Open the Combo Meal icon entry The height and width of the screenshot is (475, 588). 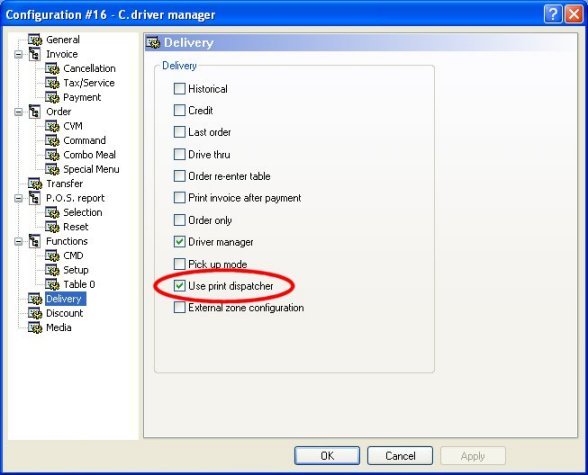tap(52, 155)
